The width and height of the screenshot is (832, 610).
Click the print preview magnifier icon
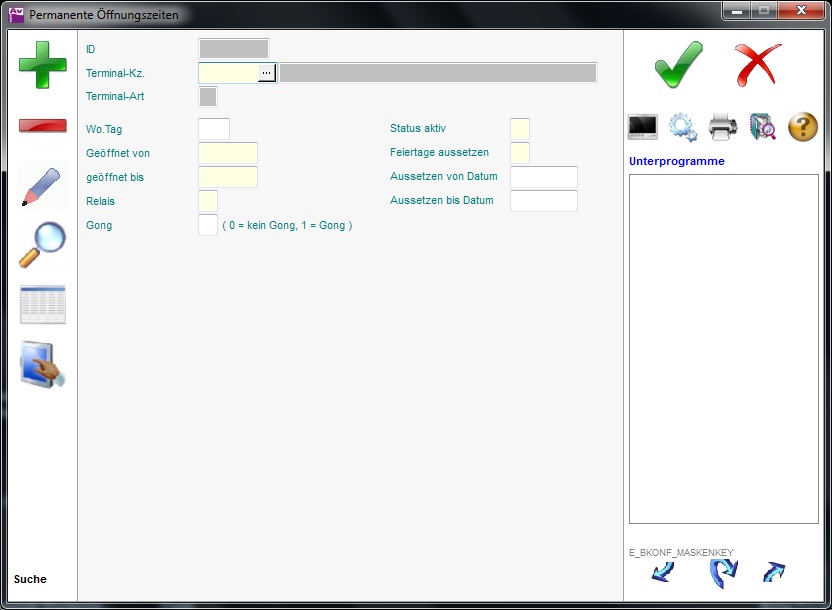[763, 127]
